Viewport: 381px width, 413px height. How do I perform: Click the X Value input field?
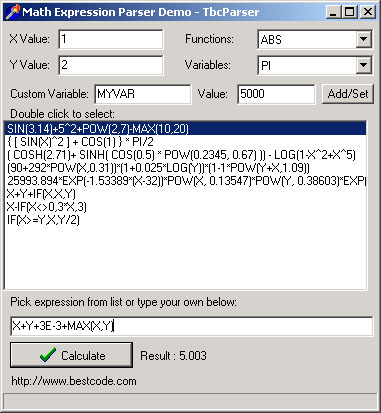111,39
